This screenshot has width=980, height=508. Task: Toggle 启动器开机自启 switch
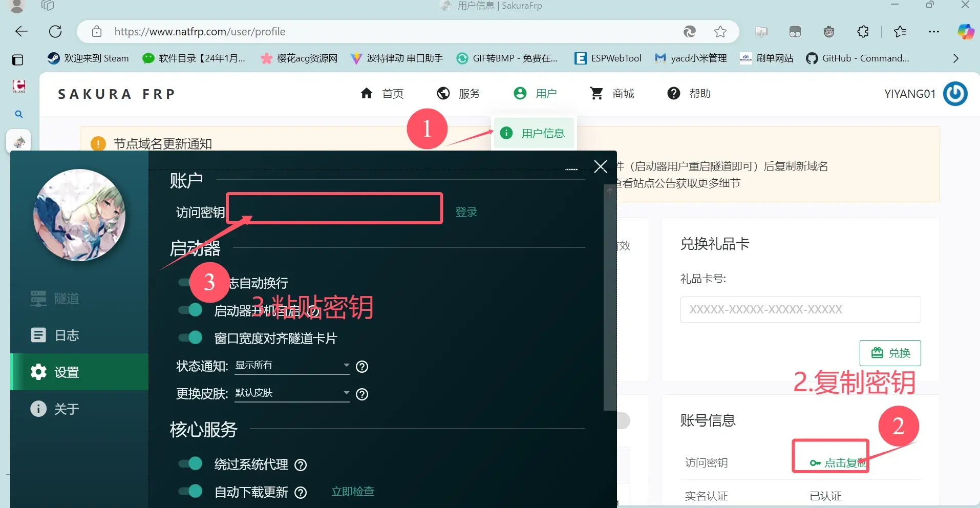(x=190, y=310)
